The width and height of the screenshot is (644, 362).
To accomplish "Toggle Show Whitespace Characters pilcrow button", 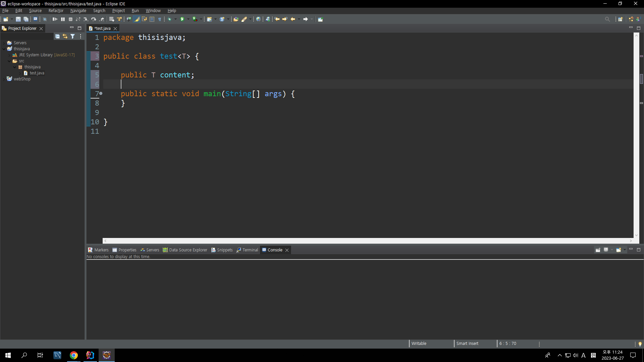I will pyautogui.click(x=160, y=19).
